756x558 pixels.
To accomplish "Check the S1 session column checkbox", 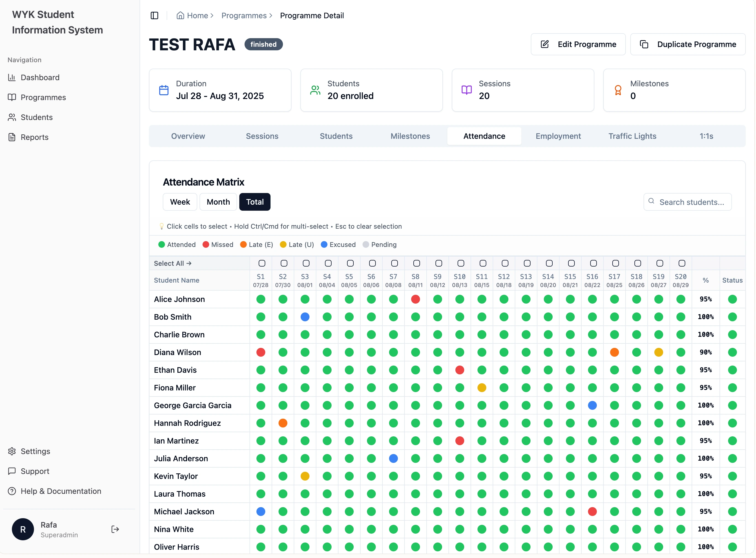I will point(262,263).
